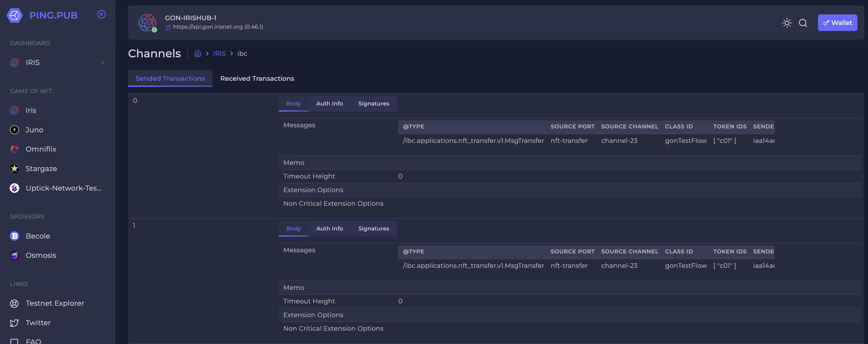The image size is (868, 344).
Task: Click the Signatures tab of transaction 1
Action: [373, 229]
